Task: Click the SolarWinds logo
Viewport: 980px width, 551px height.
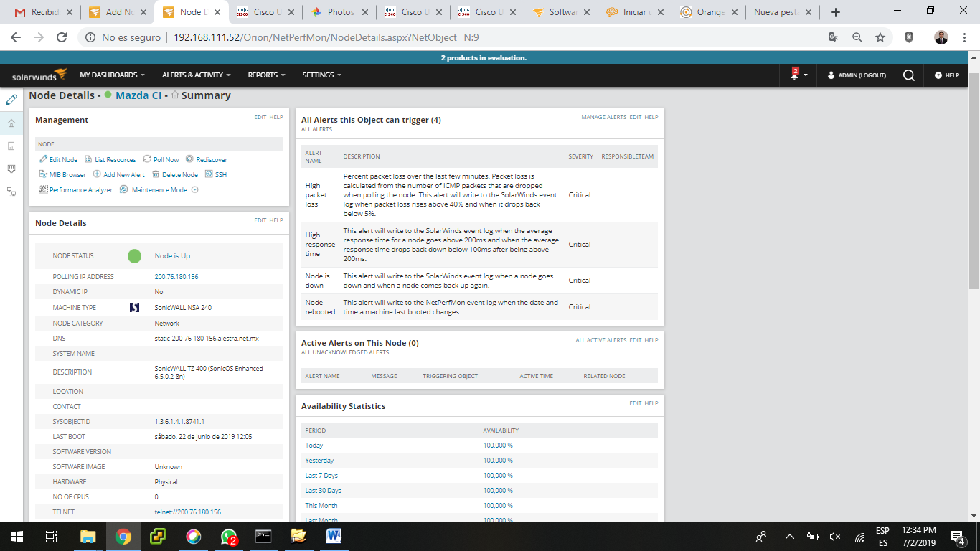Action: click(39, 75)
